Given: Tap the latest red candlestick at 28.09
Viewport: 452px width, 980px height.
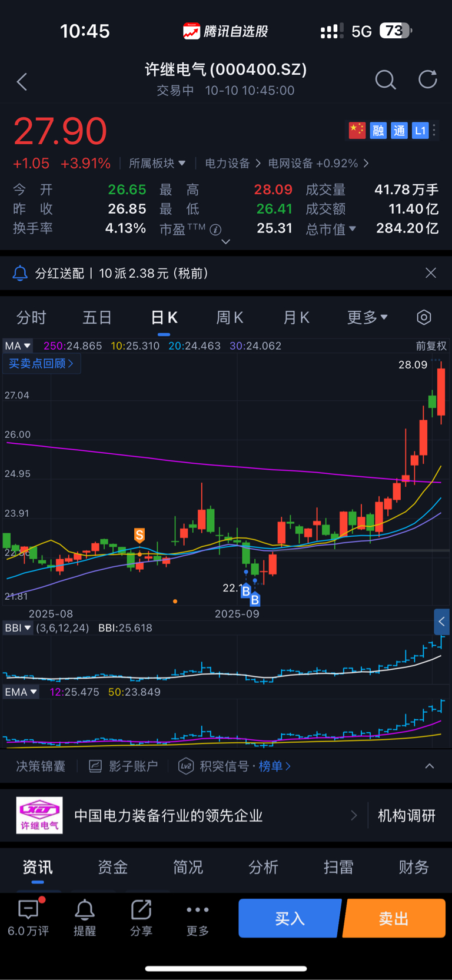Looking at the screenshot, I should [x=441, y=392].
